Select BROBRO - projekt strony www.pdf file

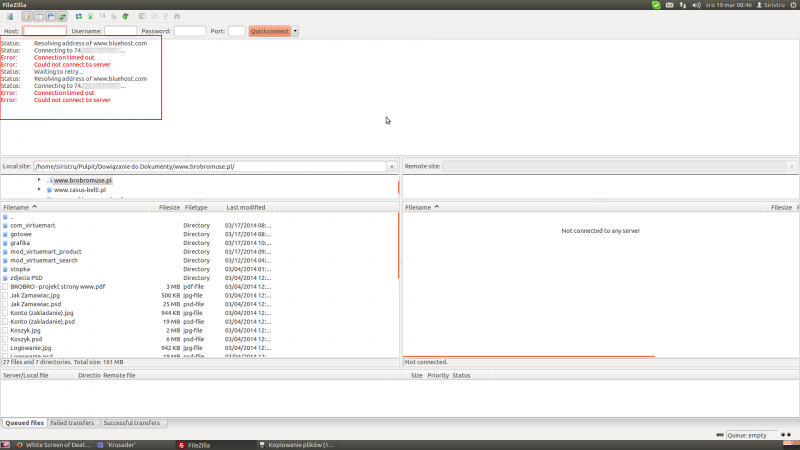pos(58,287)
